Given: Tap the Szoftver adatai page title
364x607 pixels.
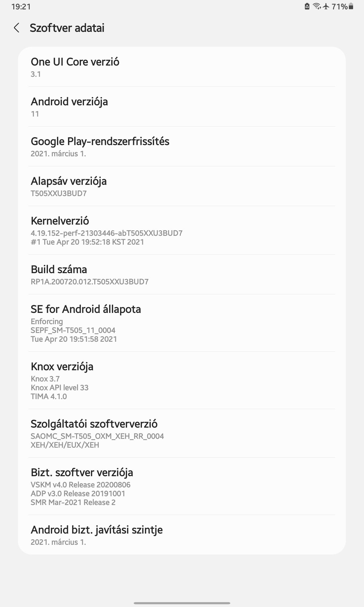Looking at the screenshot, I should (x=67, y=28).
